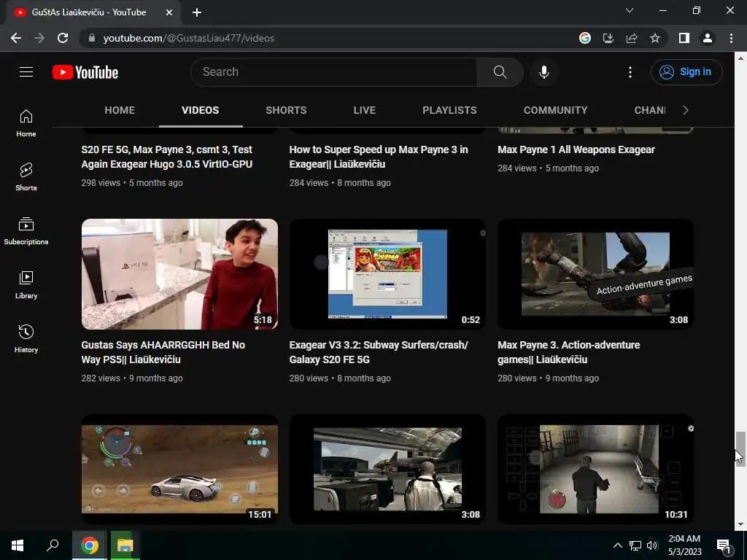Image resolution: width=747 pixels, height=560 pixels.
Task: Open Chrome three-dot menu
Action: (731, 38)
